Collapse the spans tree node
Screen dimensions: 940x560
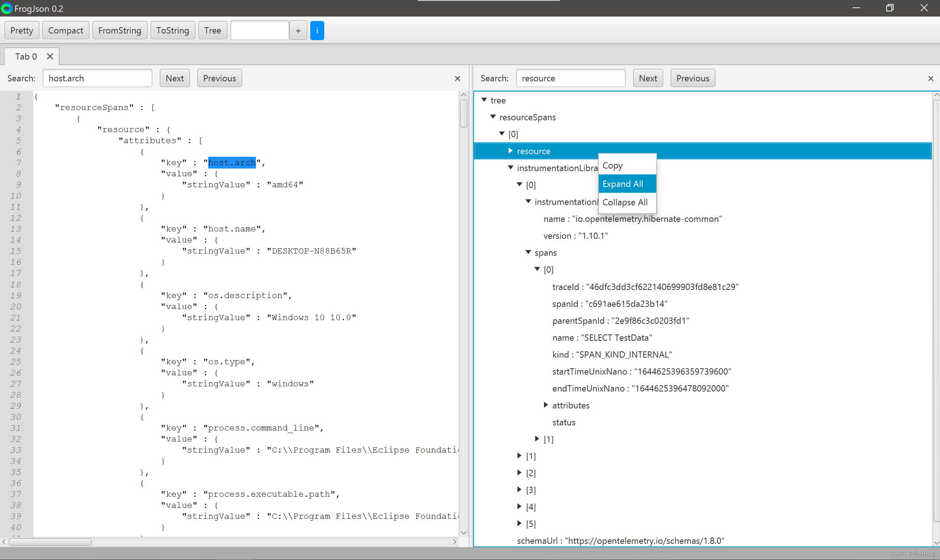tap(528, 252)
